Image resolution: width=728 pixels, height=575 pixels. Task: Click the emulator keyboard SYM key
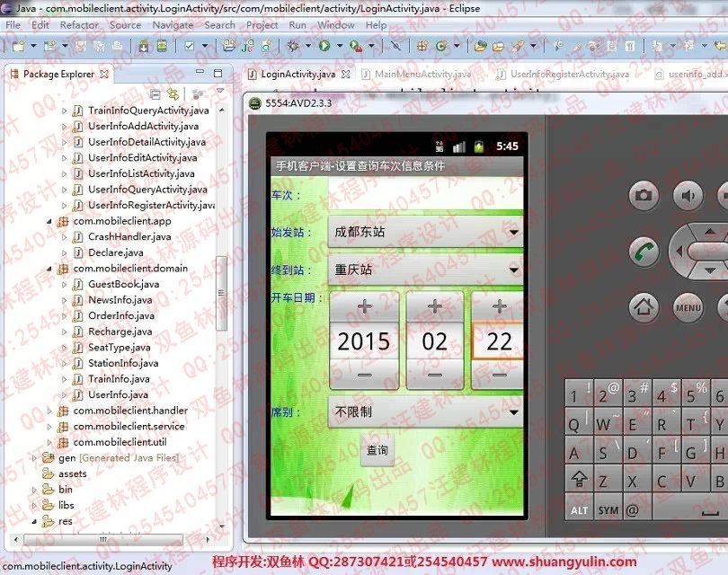tap(608, 509)
